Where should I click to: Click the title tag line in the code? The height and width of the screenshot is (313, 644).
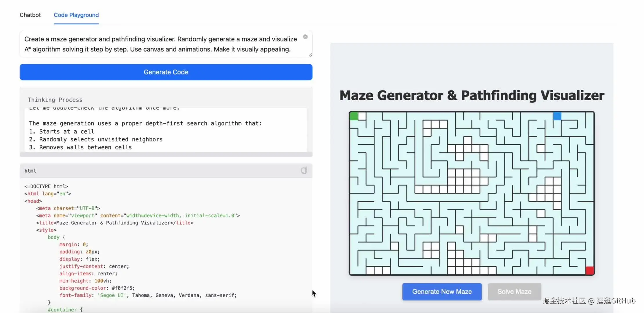pyautogui.click(x=115, y=223)
